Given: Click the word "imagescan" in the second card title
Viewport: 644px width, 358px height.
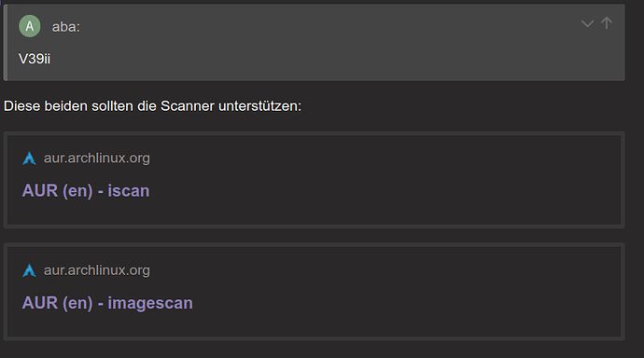Looking at the screenshot, I should click(x=150, y=303).
